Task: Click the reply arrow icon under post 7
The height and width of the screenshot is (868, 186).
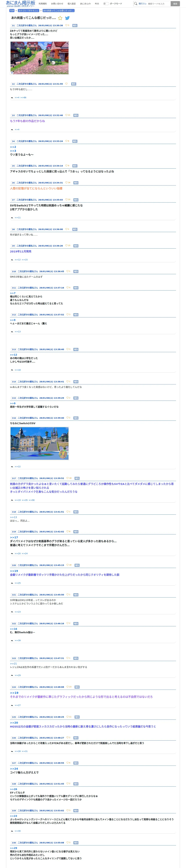Action: [x=12, y=218]
